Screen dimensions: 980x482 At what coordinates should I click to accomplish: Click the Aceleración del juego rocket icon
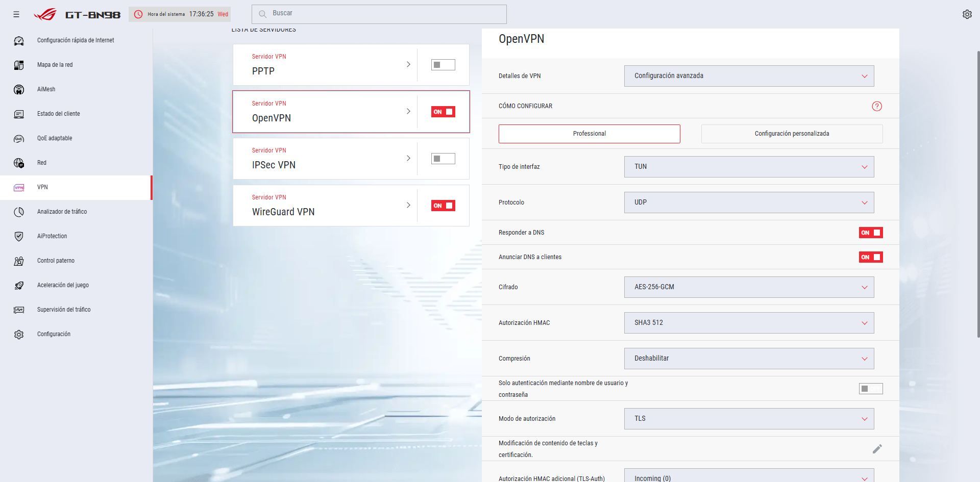click(x=19, y=285)
